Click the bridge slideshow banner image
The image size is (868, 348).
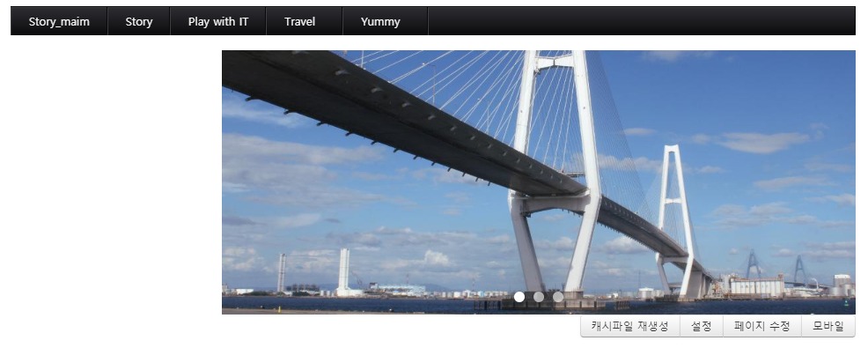click(x=539, y=182)
